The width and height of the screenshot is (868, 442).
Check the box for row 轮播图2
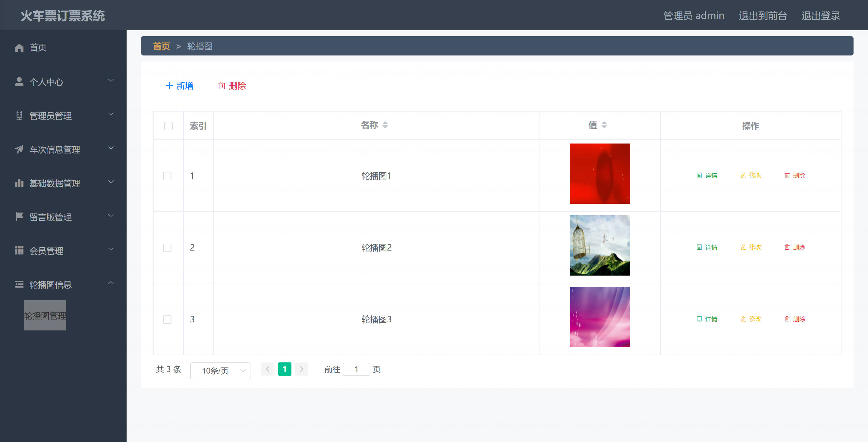pos(167,248)
